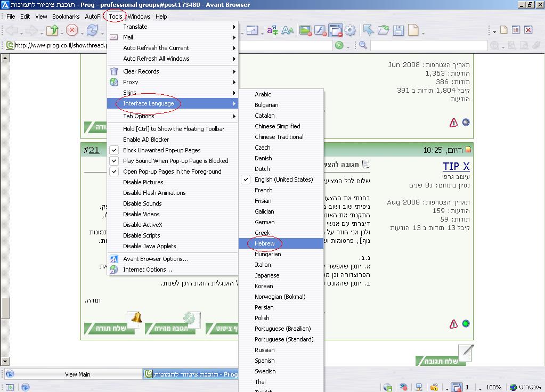Click the green online status dot for TIP X

tap(466, 323)
